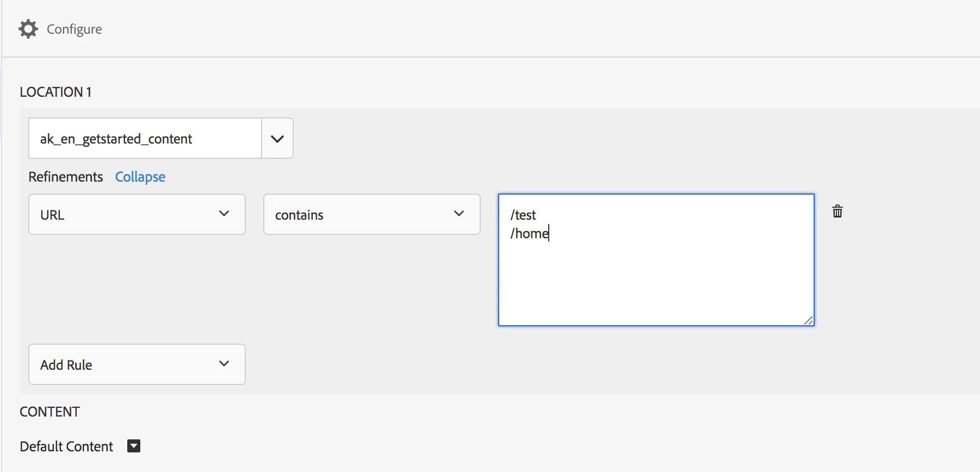Delete the URL refinement with trash icon
The width and height of the screenshot is (980, 472).
click(x=838, y=212)
